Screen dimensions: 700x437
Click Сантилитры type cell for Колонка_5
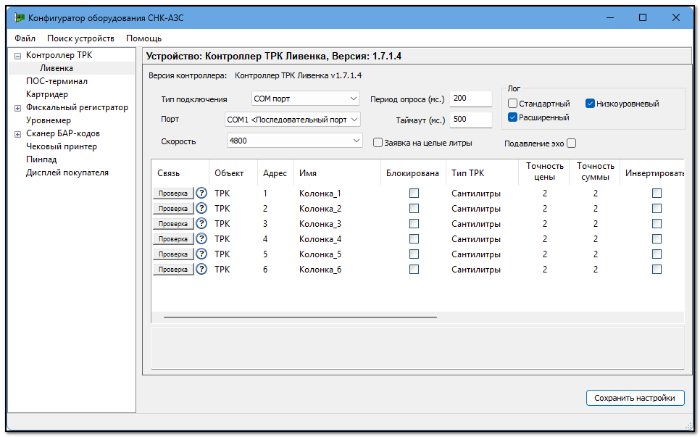coord(476,254)
